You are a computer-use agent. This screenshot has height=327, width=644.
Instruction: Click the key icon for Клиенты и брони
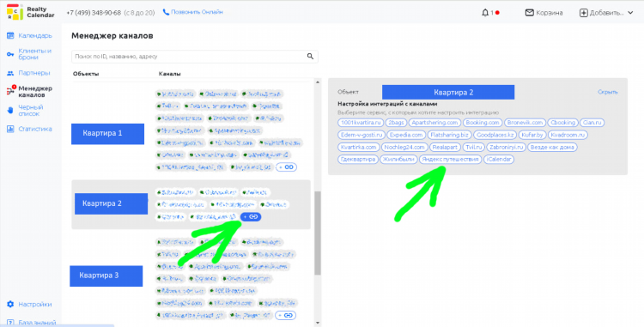10,54
